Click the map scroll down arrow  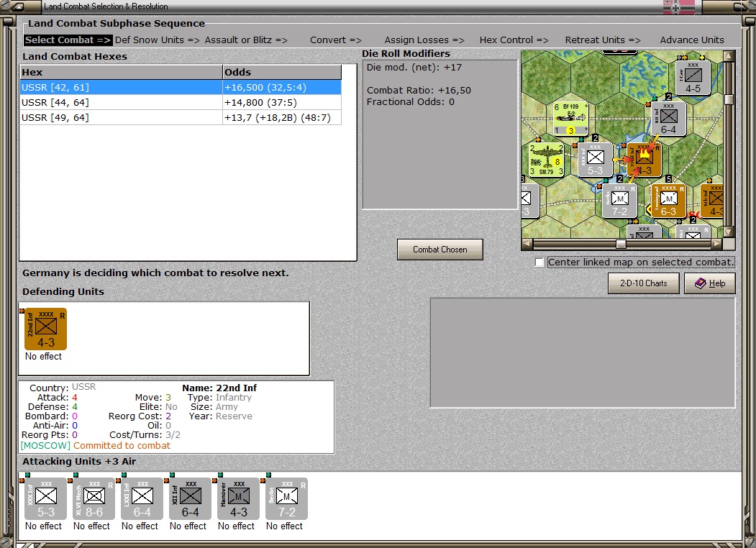[x=728, y=232]
